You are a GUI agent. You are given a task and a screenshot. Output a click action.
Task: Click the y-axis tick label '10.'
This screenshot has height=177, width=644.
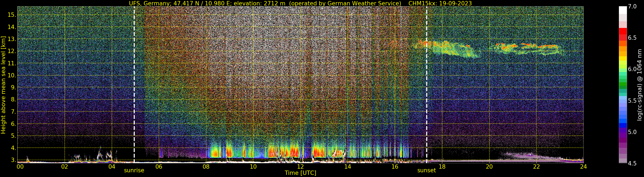[x=12, y=75]
